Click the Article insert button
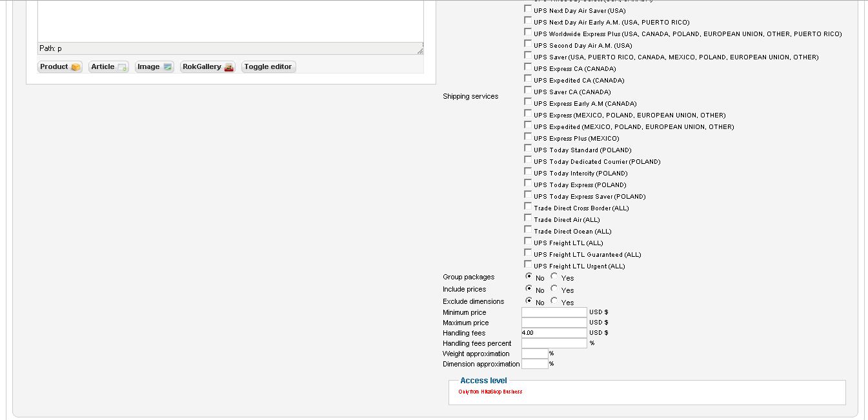Image resolution: width=868 pixels, height=420 pixels. coord(108,67)
